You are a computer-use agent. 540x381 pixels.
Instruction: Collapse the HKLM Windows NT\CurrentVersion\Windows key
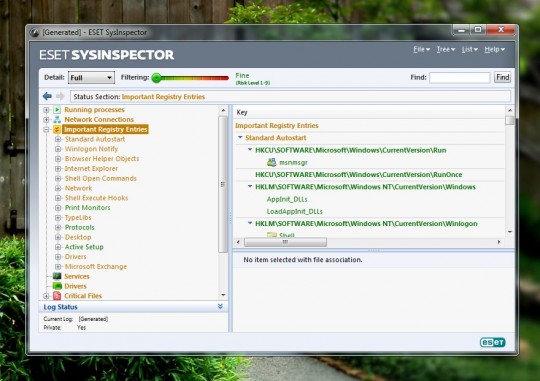pos(250,186)
